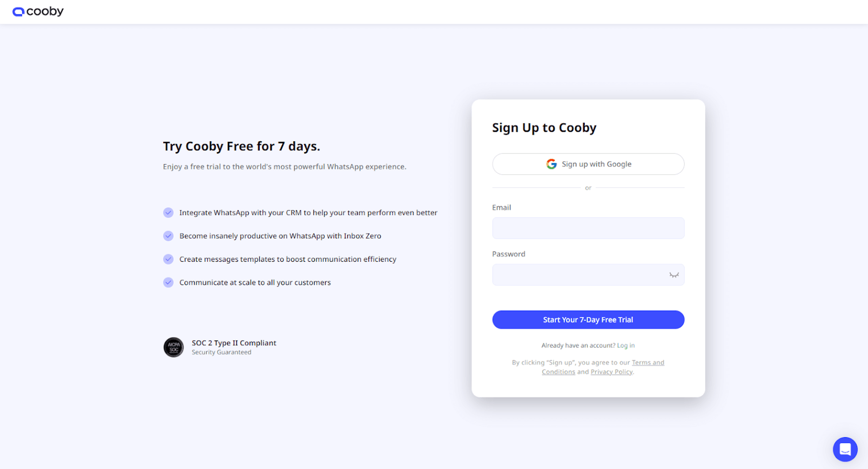Click the Sign Up to Cooby heading

[544, 128]
